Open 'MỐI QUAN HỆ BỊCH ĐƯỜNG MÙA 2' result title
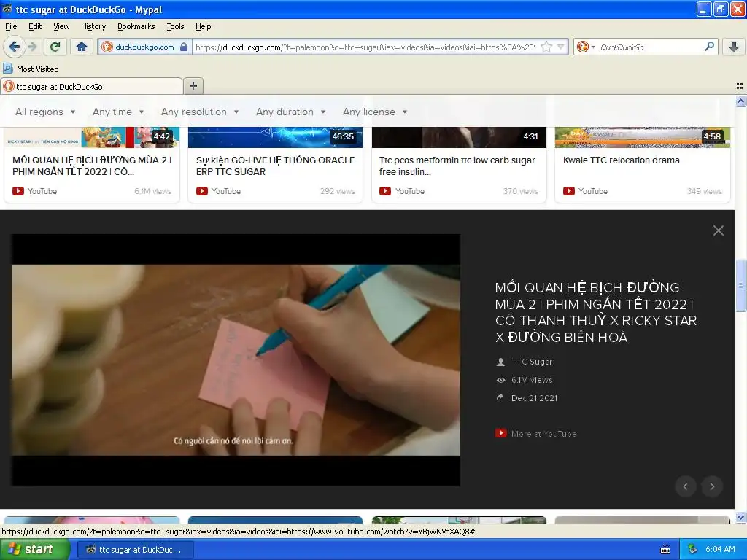 pyautogui.click(x=92, y=166)
